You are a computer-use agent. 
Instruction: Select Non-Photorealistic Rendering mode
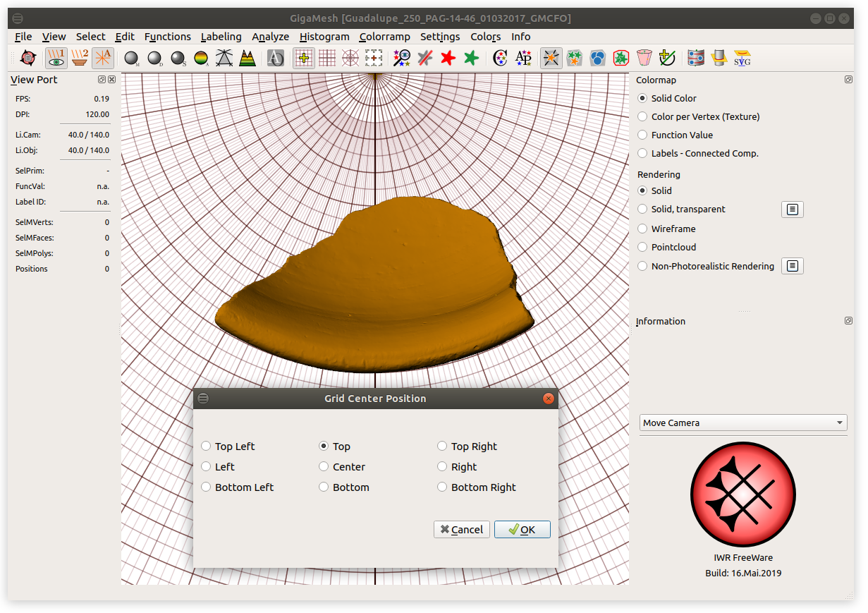(705, 266)
